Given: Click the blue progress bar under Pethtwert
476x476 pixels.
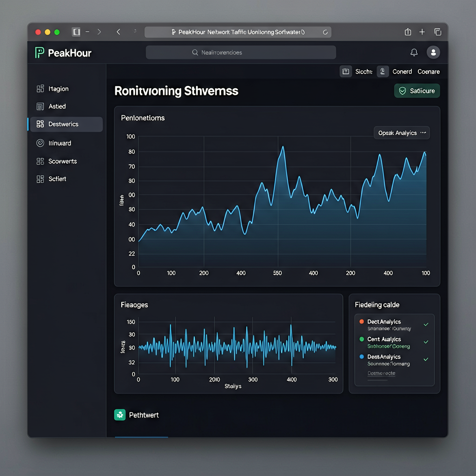Looking at the screenshot, I should (x=141, y=437).
